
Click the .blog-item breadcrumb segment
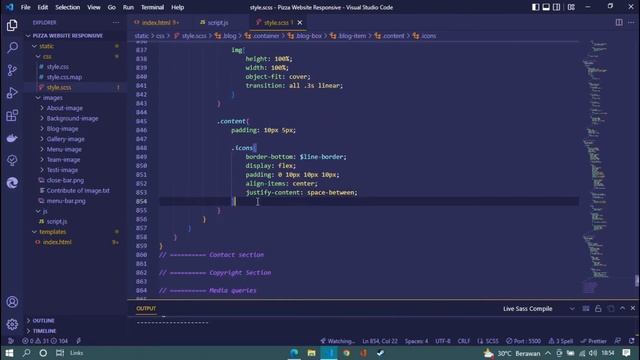click(x=348, y=36)
